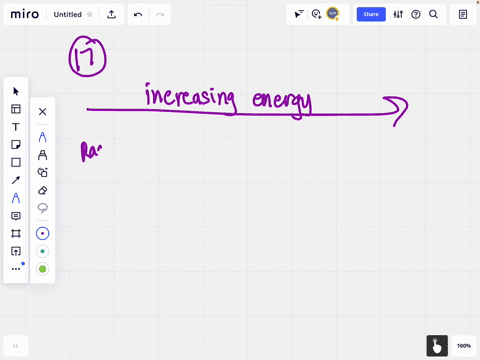Select the Frame tool
The height and width of the screenshot is (360, 480).
coord(16,234)
